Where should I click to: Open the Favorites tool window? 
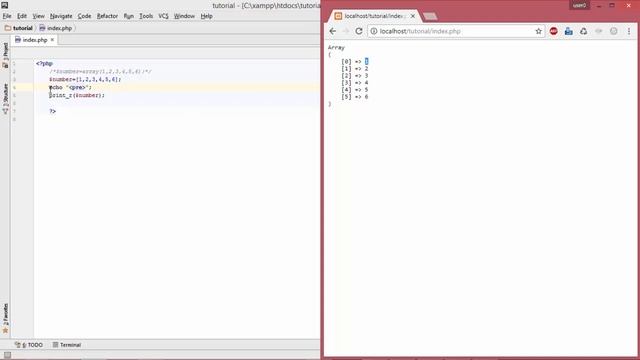pyautogui.click(x=5, y=318)
